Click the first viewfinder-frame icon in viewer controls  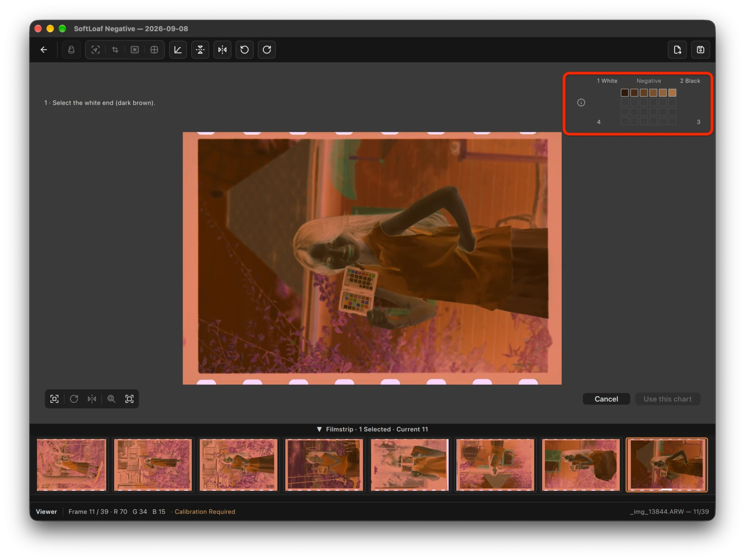click(x=54, y=399)
